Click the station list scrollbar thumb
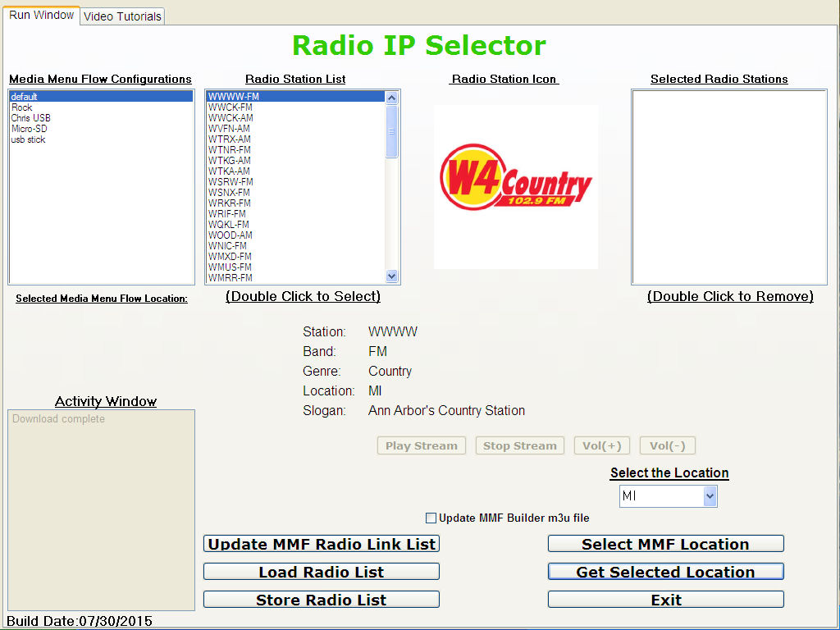 tap(391, 131)
